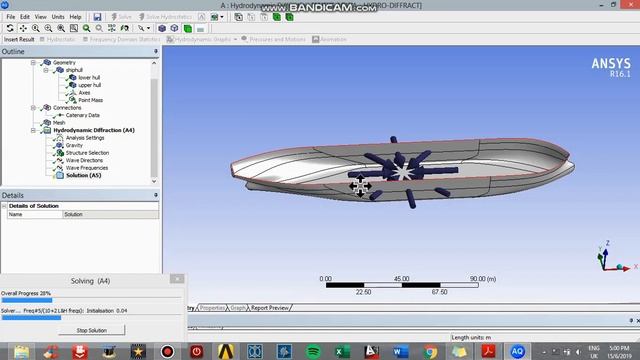Screen dimensions: 640x360
Task: Switch to the Graph tab
Action: tap(238, 308)
